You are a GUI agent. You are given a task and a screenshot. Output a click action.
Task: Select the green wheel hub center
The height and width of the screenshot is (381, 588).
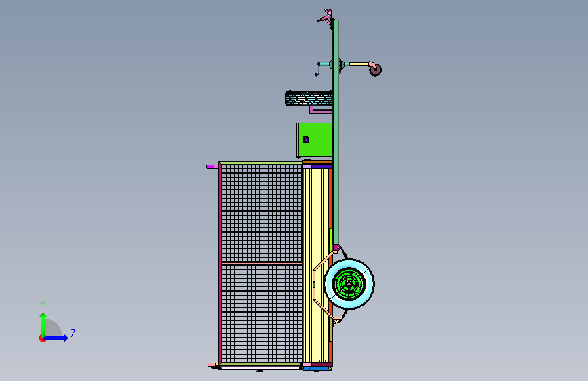click(x=349, y=284)
